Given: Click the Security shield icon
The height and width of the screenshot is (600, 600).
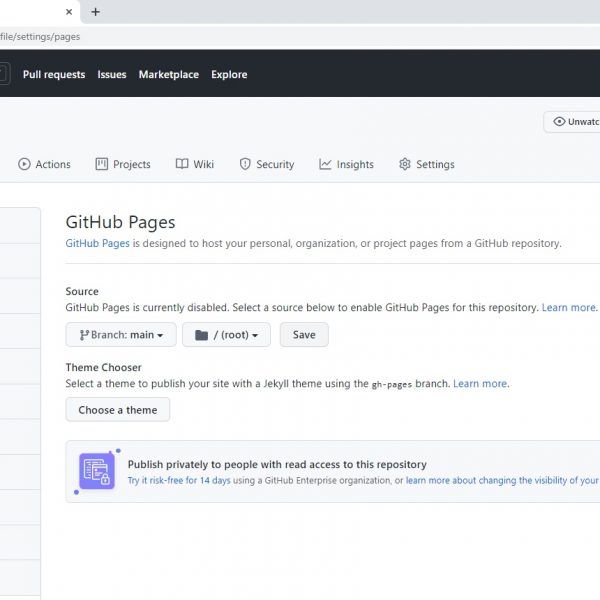Looking at the screenshot, I should (x=245, y=164).
